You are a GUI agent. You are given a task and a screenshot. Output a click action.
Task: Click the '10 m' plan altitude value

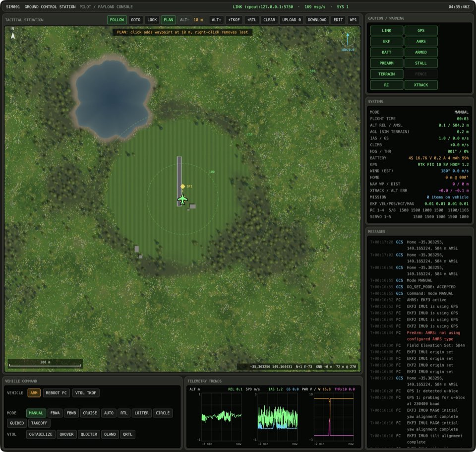(198, 20)
